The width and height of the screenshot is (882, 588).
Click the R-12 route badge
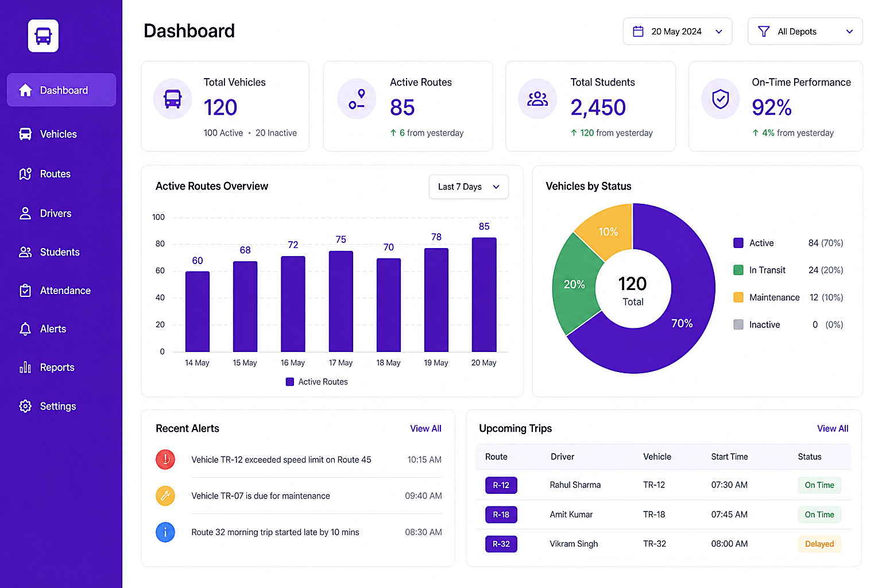501,485
